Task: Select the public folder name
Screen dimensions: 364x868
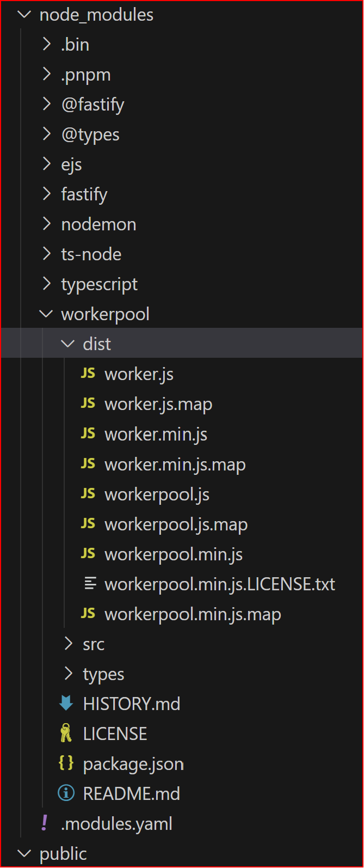Action: [63, 854]
